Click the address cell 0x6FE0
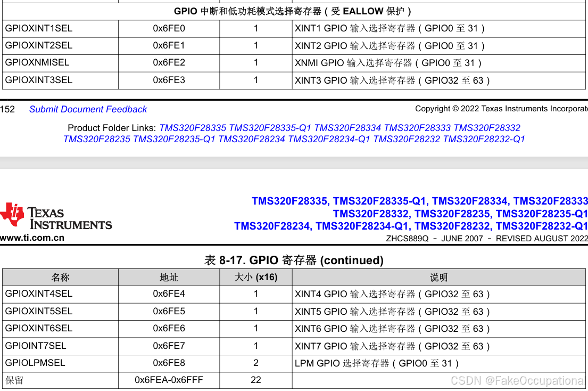The height and width of the screenshot is (391, 588). 169,29
